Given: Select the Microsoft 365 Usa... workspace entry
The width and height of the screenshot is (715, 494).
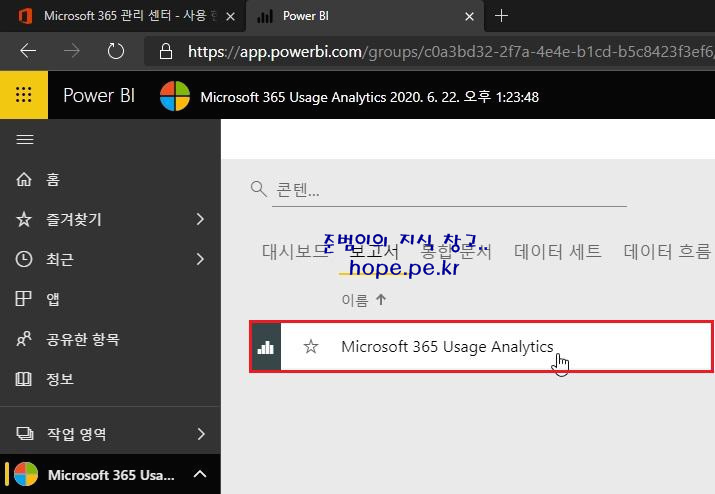Looking at the screenshot, I should click(110, 474).
